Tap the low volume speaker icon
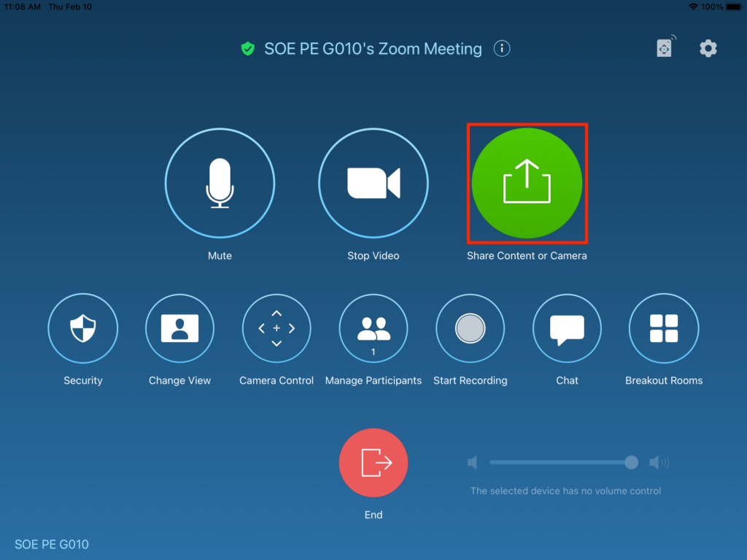The height and width of the screenshot is (560, 747). click(472, 462)
